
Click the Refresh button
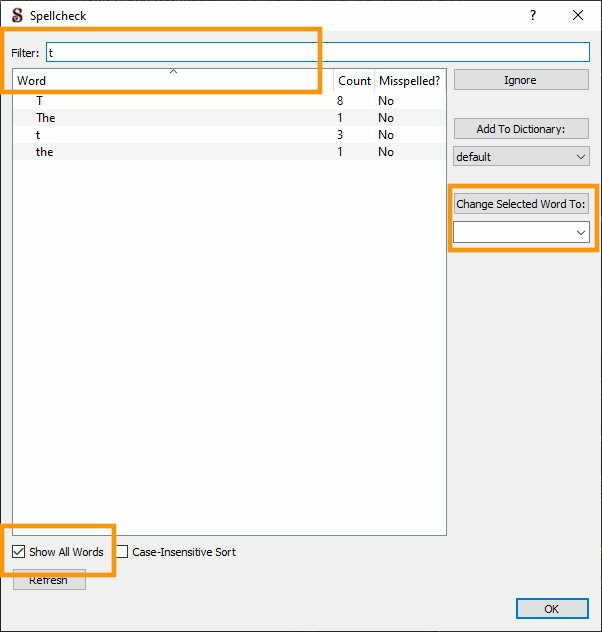49,580
